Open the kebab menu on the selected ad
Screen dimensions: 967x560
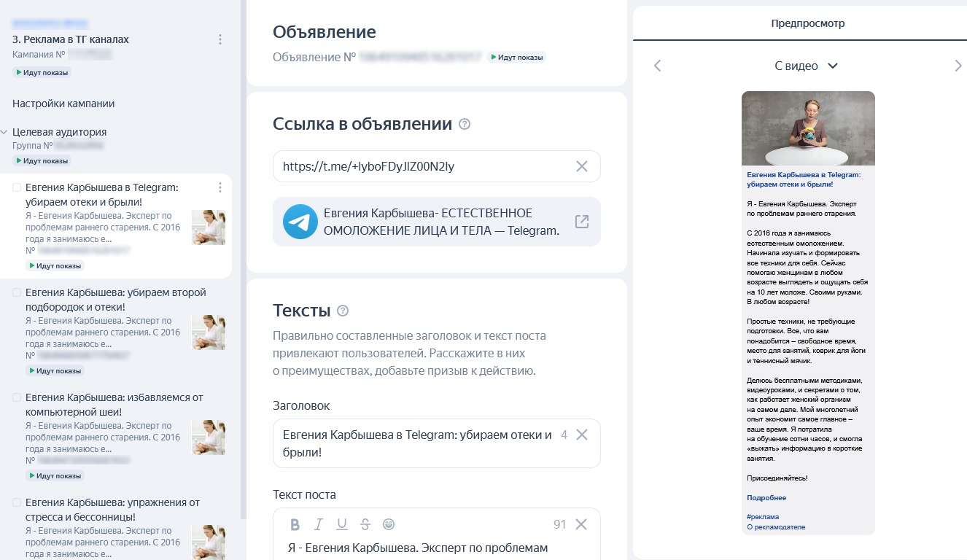point(220,187)
